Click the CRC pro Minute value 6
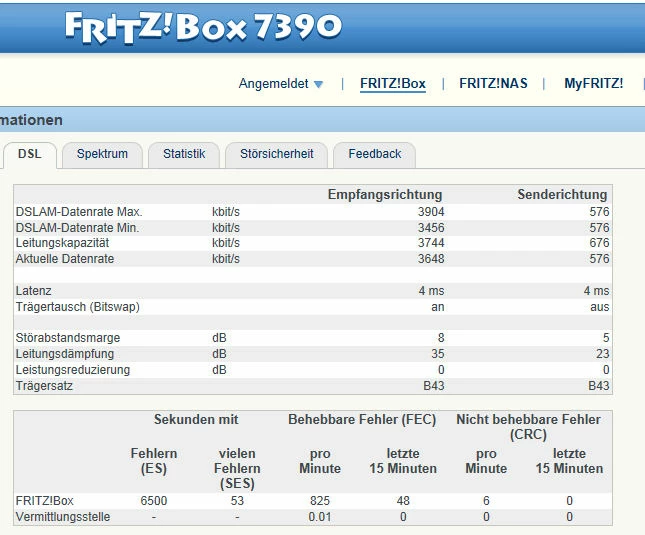The image size is (645, 535). (486, 501)
